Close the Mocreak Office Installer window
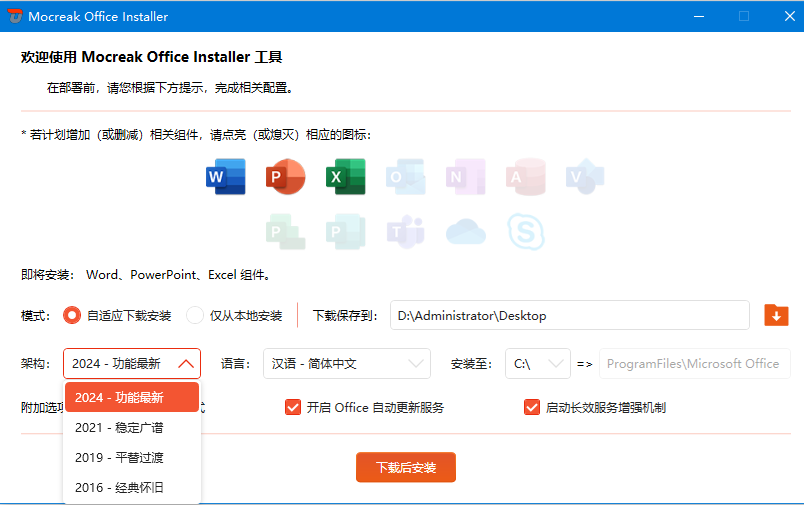804x505 pixels. (789, 16)
